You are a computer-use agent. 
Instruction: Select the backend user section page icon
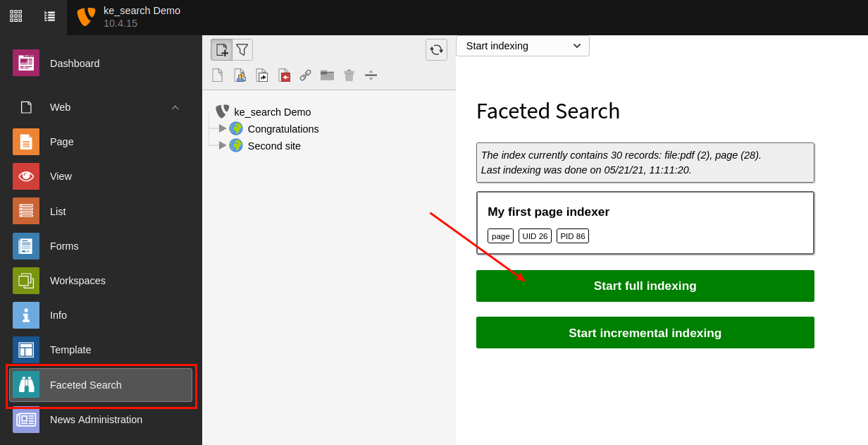[x=240, y=75]
